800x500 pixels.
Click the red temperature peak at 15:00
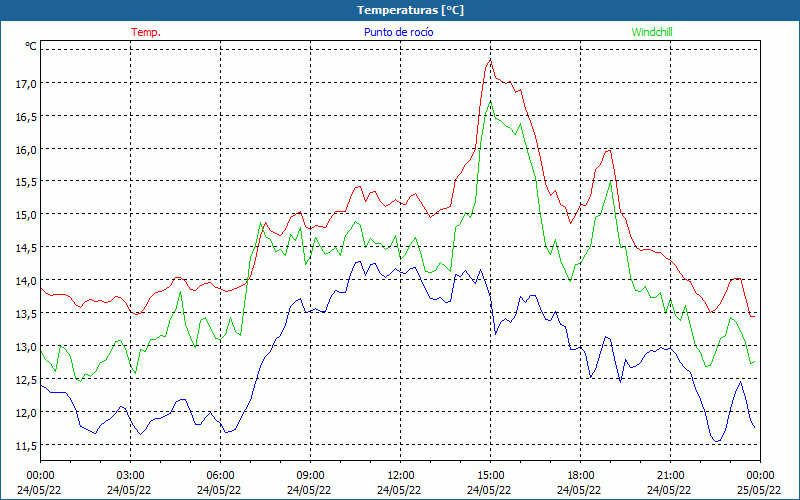pos(490,60)
